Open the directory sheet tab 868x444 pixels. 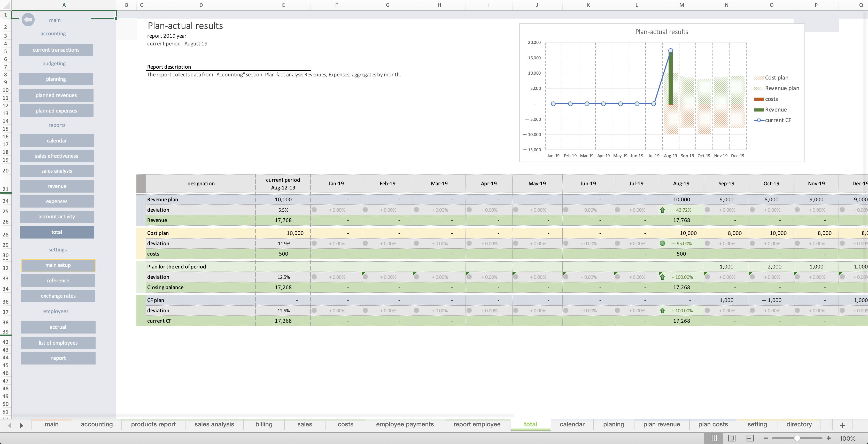799,424
